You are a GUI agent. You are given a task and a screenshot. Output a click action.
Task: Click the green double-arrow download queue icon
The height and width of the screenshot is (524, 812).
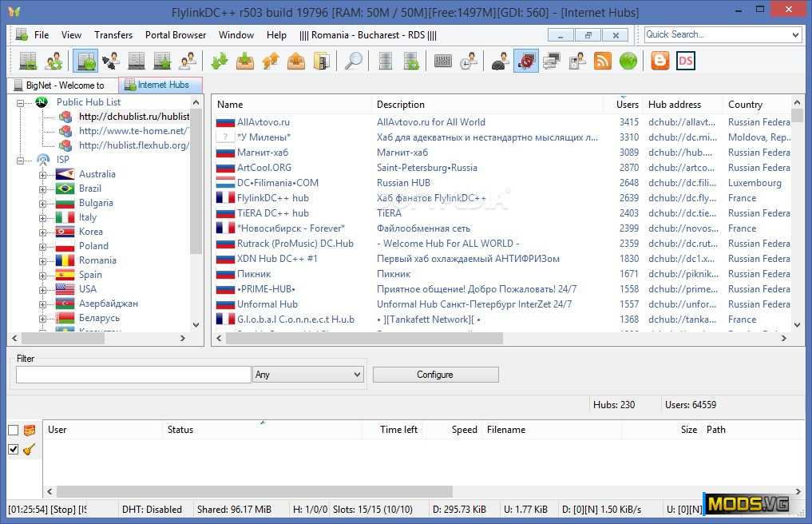point(220,62)
